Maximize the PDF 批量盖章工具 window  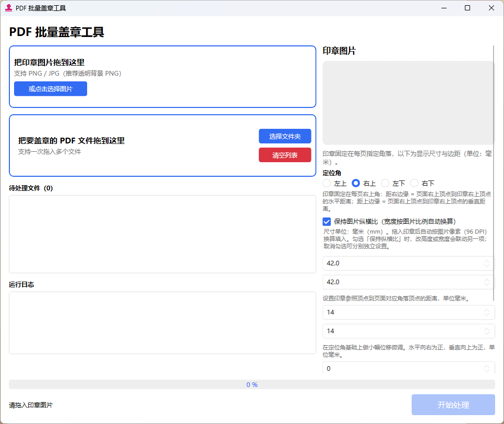point(467,8)
